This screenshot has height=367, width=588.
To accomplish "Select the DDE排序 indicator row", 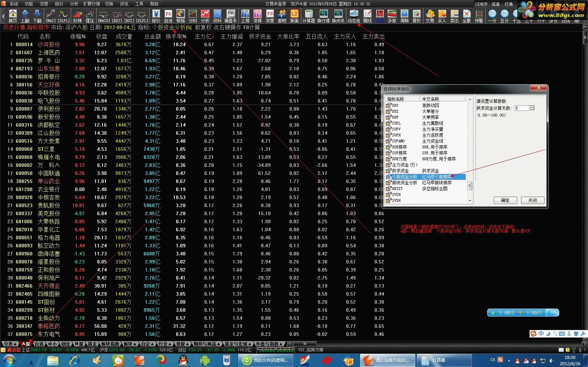I will [x=426, y=147].
